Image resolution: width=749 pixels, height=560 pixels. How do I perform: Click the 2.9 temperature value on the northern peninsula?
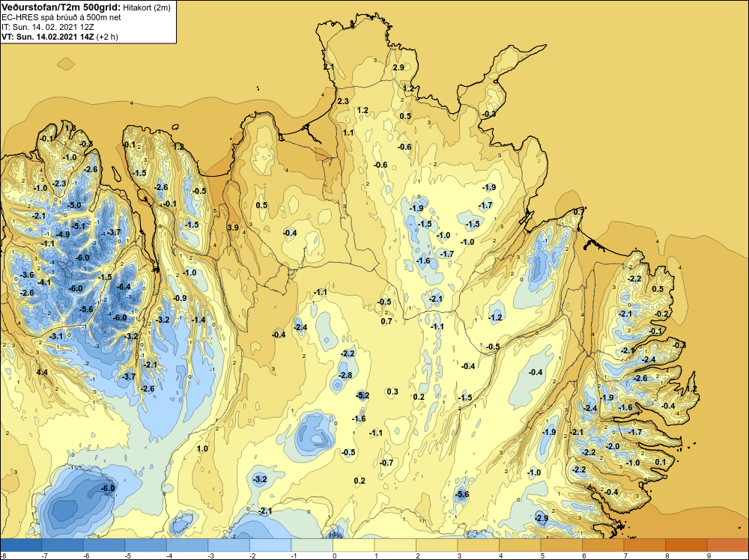point(398,67)
